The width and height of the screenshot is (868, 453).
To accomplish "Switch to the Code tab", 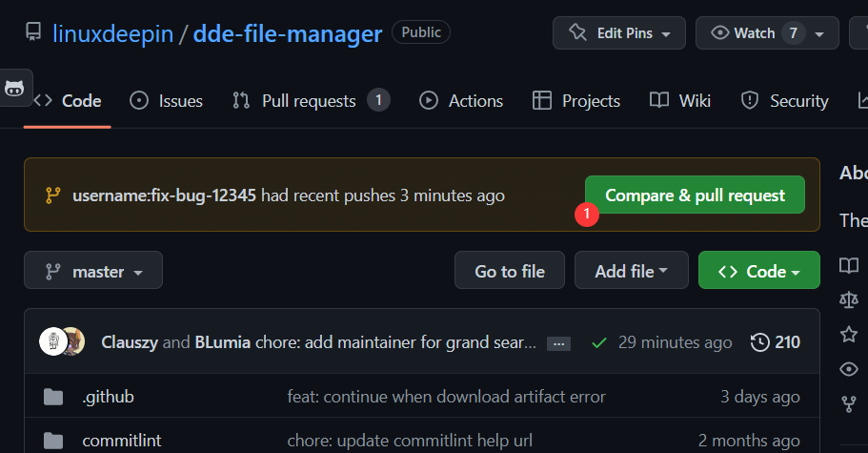I will pyautogui.click(x=68, y=101).
